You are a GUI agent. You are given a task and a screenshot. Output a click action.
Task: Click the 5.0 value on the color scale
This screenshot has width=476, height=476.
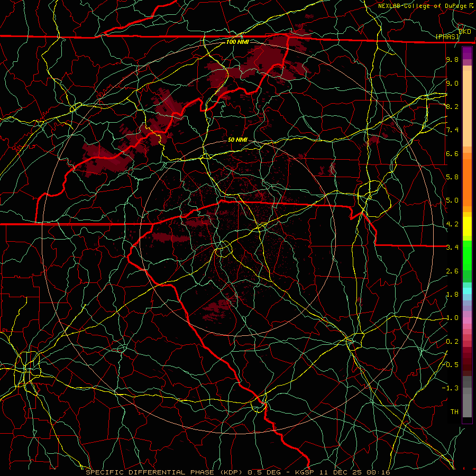point(452,200)
